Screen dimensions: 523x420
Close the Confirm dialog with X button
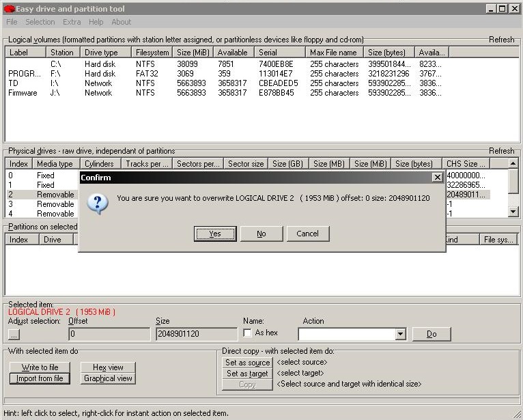[x=437, y=178]
